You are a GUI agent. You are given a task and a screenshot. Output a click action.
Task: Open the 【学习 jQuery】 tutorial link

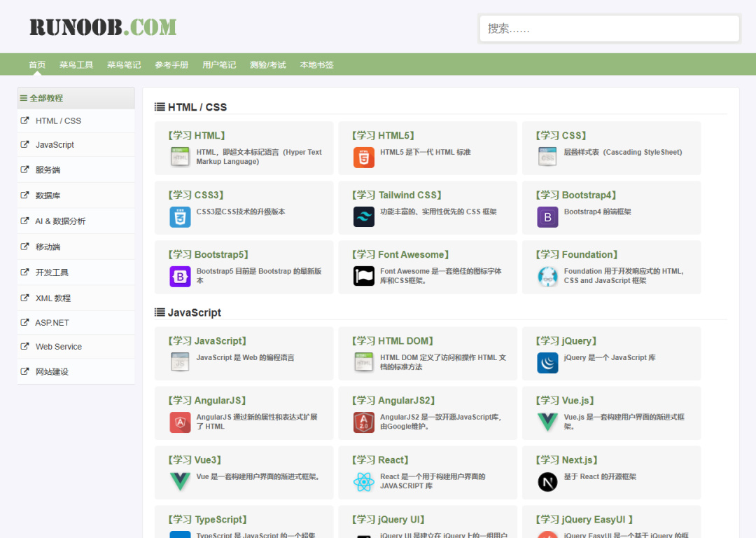pos(566,340)
